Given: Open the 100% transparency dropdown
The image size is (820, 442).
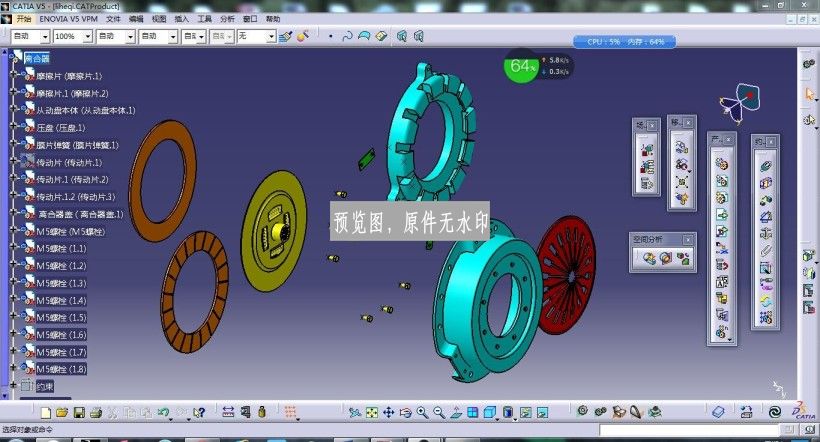Looking at the screenshot, I should [x=88, y=36].
